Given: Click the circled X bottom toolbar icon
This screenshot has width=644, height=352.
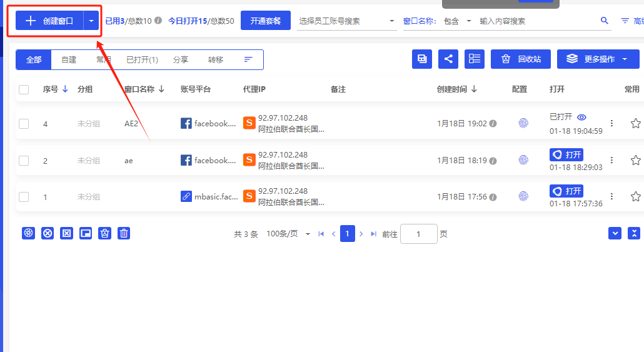Looking at the screenshot, I should click(x=48, y=233).
